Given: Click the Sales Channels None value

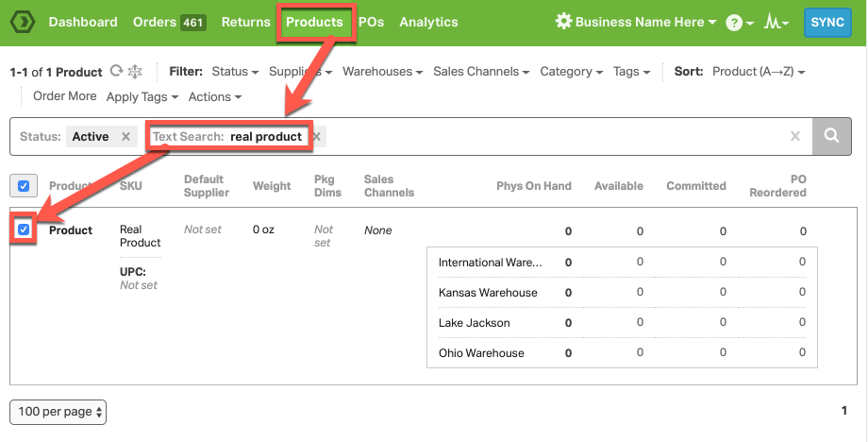Looking at the screenshot, I should coord(377,230).
